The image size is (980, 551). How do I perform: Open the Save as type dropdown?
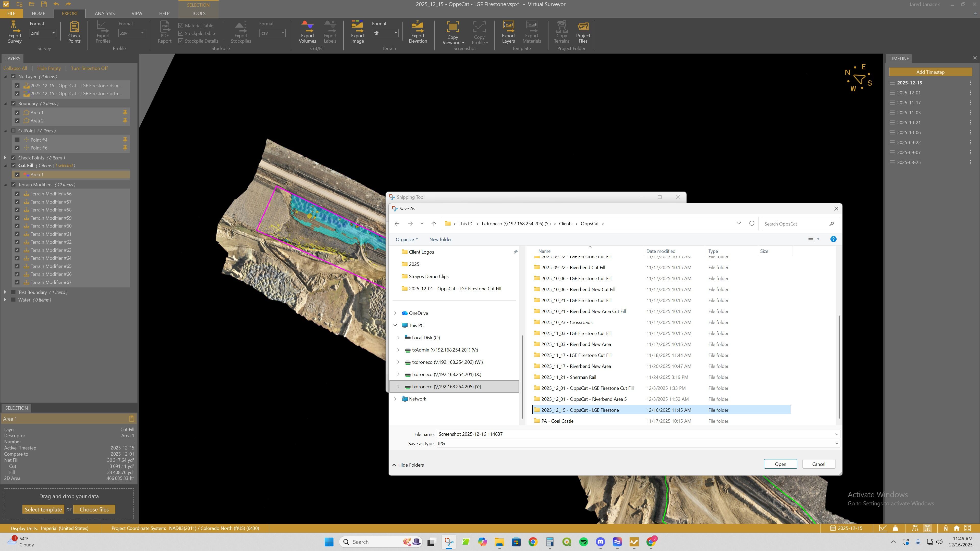click(638, 443)
